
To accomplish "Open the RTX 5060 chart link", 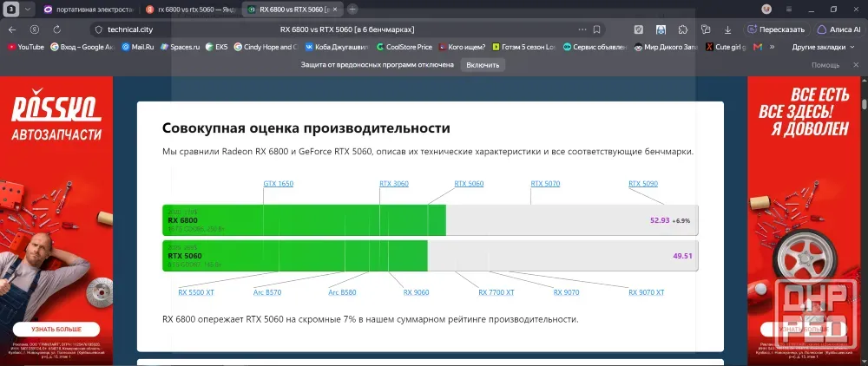I will (469, 184).
